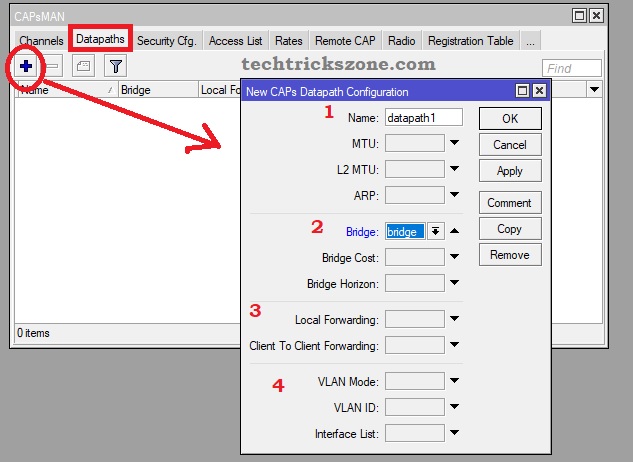This screenshot has height=462, width=633.
Task: Open the filter funnel icon
Action: pos(116,66)
